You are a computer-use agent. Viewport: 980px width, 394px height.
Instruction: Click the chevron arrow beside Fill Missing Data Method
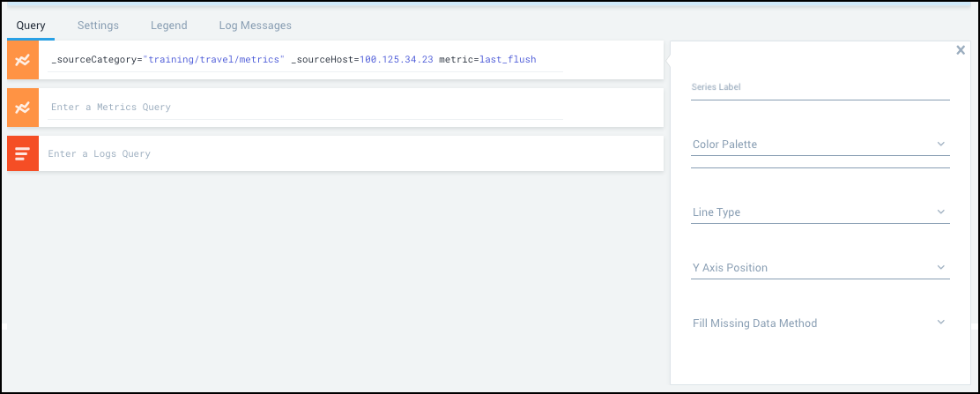tap(940, 323)
